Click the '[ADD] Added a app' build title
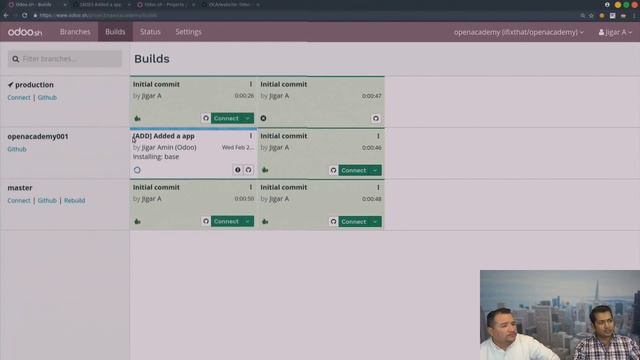The height and width of the screenshot is (360, 640). [163, 136]
